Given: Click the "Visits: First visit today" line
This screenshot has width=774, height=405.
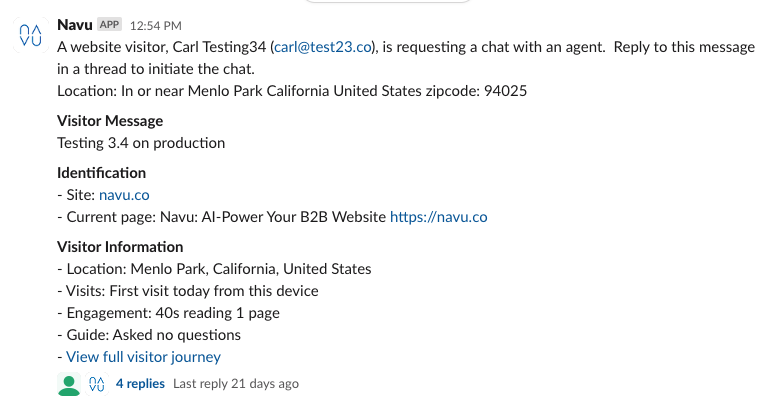Looking at the screenshot, I should pos(192,291).
